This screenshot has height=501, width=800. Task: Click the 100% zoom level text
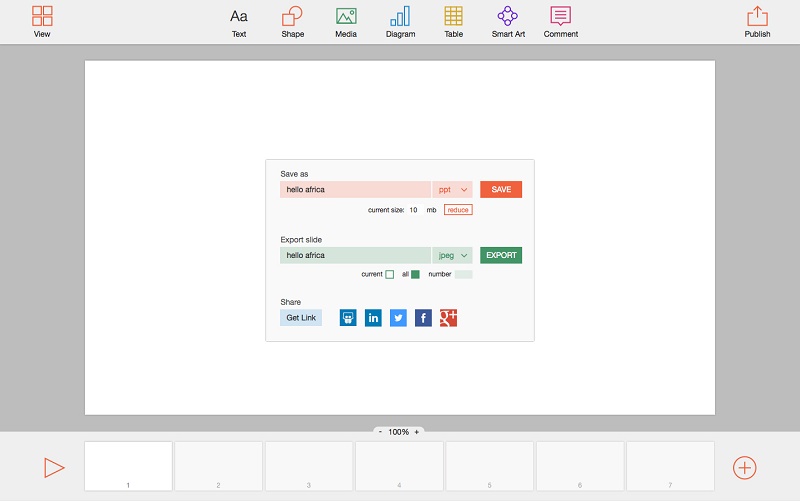(x=398, y=432)
